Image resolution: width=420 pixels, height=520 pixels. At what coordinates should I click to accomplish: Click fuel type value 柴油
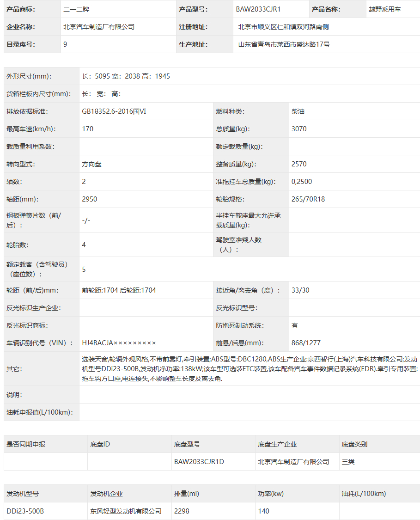click(x=298, y=111)
